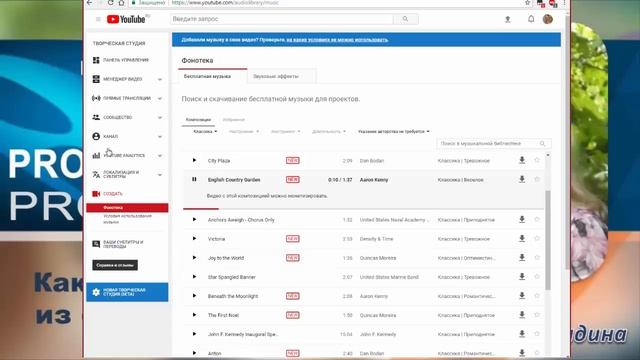Click the help and feedback button

(x=115, y=265)
